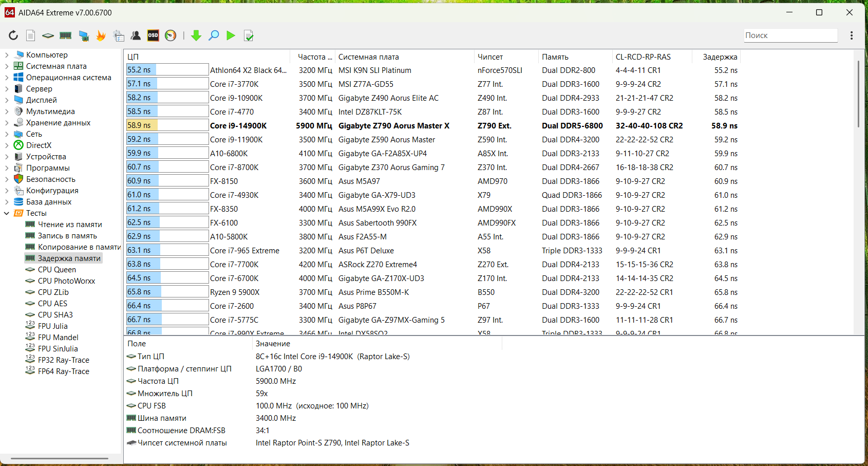This screenshot has height=466, width=868.
Task: Expand the Мультимедиа tree node
Action: click(7, 111)
